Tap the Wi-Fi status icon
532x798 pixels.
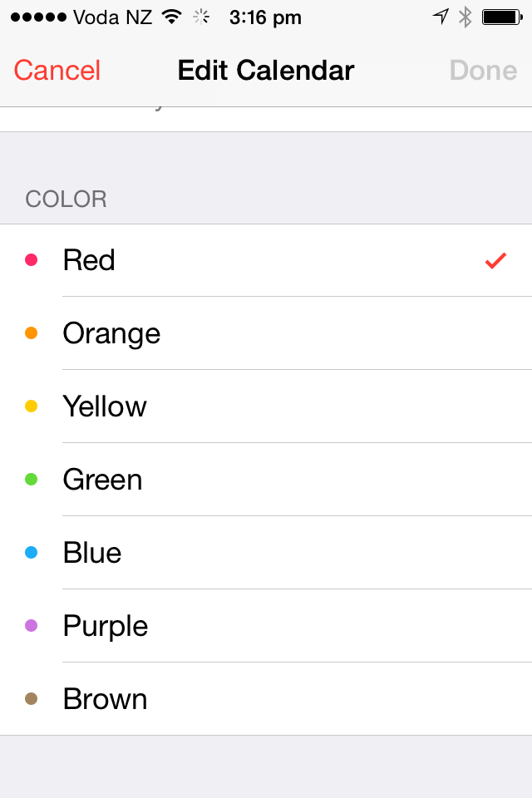click(172, 17)
